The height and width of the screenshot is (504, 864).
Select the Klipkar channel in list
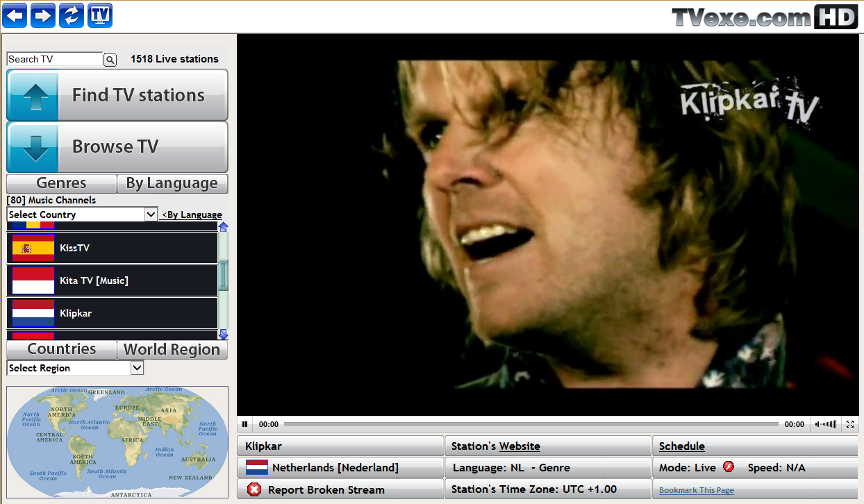tap(113, 313)
